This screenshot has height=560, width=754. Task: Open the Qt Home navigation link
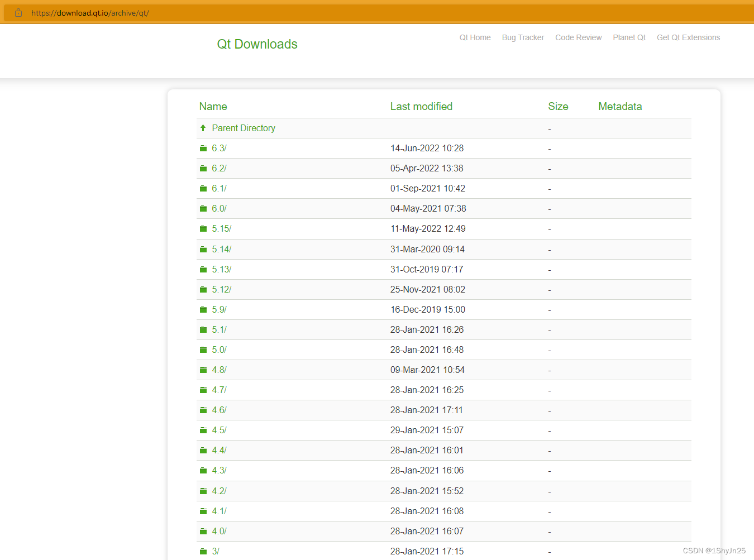point(475,37)
